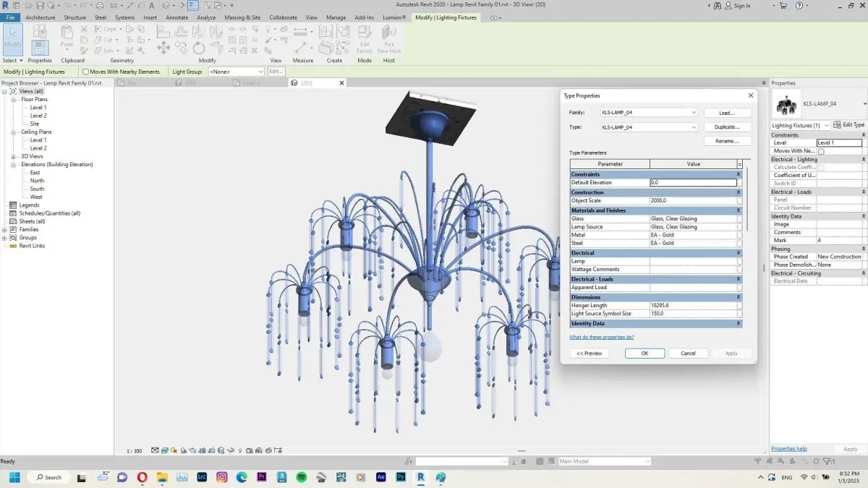The height and width of the screenshot is (488, 868).
Task: Click the 1 : 100 view scale
Action: pos(134,450)
